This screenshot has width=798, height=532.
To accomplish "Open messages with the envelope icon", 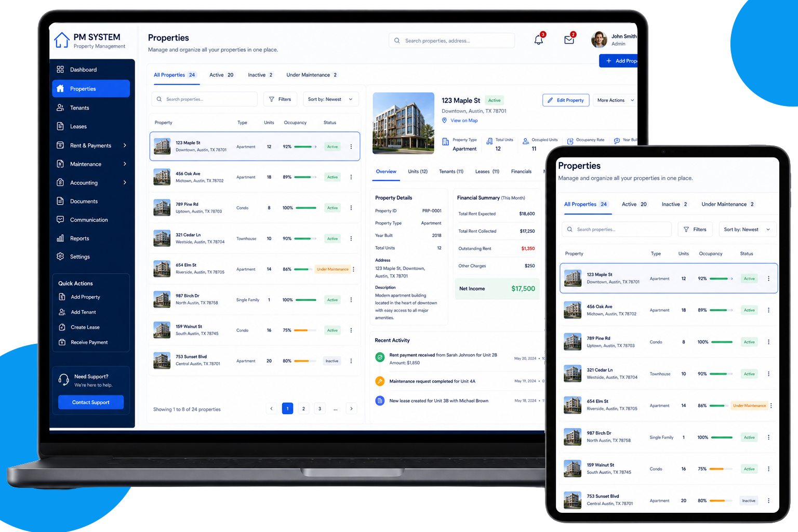I will pyautogui.click(x=569, y=40).
